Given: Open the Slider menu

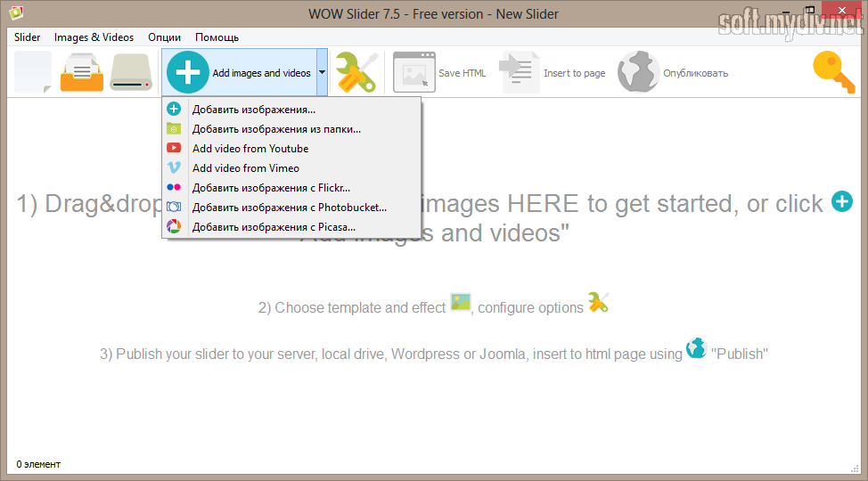Looking at the screenshot, I should click(28, 37).
